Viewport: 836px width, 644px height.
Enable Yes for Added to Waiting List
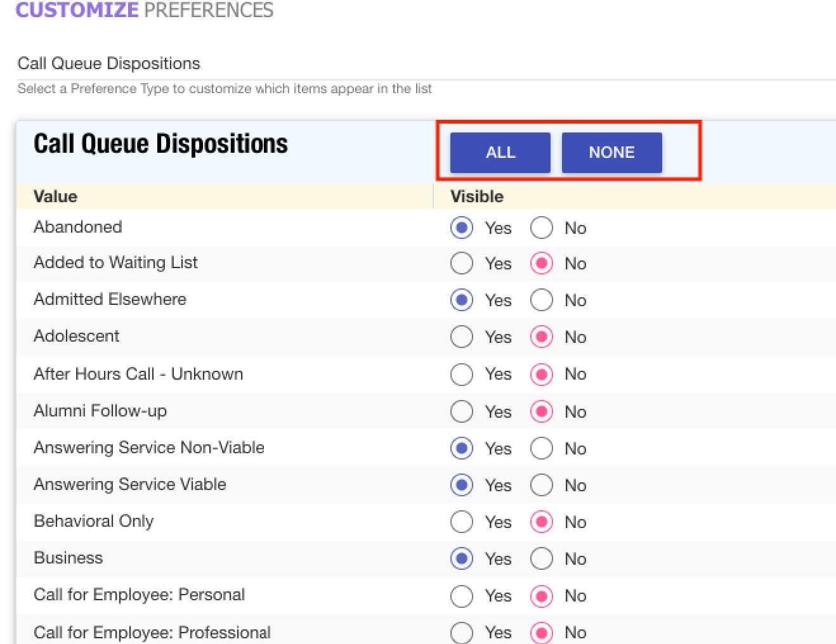click(461, 263)
